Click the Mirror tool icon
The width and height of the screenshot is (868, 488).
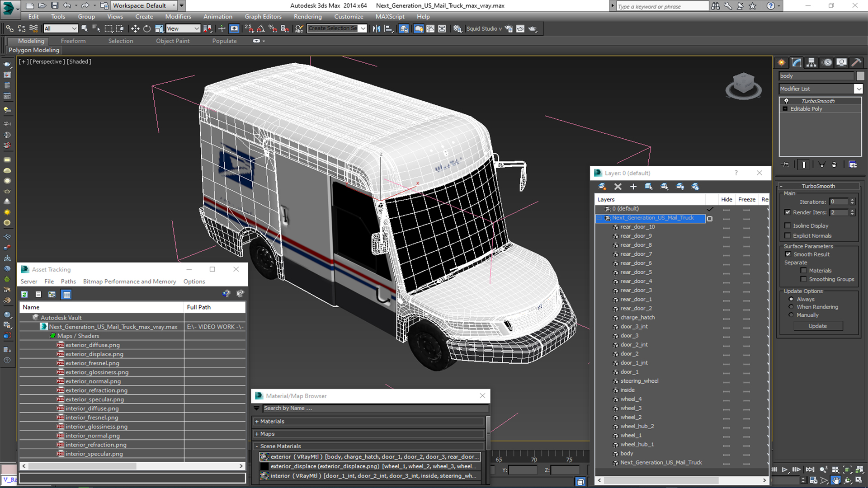tap(376, 28)
